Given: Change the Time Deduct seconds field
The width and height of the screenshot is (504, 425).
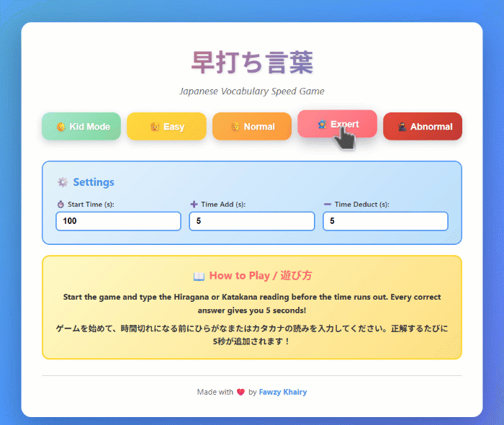Looking at the screenshot, I should [385, 221].
